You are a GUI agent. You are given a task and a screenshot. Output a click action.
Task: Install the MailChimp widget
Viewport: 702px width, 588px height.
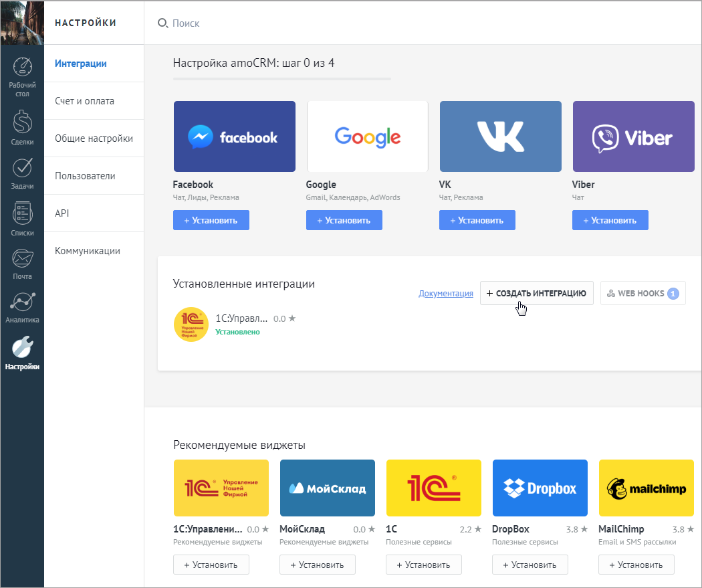point(636,565)
